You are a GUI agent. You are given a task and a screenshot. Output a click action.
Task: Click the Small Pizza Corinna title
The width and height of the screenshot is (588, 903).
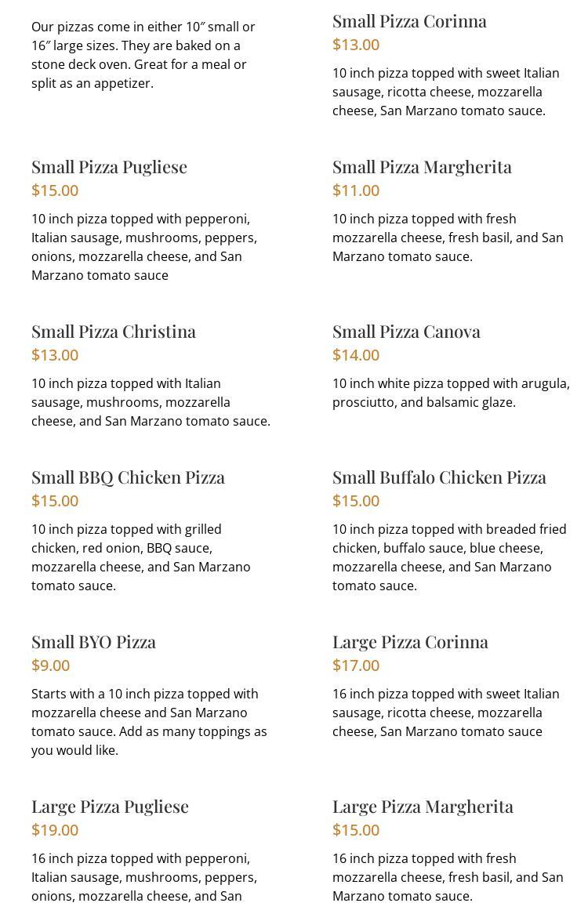(x=409, y=21)
